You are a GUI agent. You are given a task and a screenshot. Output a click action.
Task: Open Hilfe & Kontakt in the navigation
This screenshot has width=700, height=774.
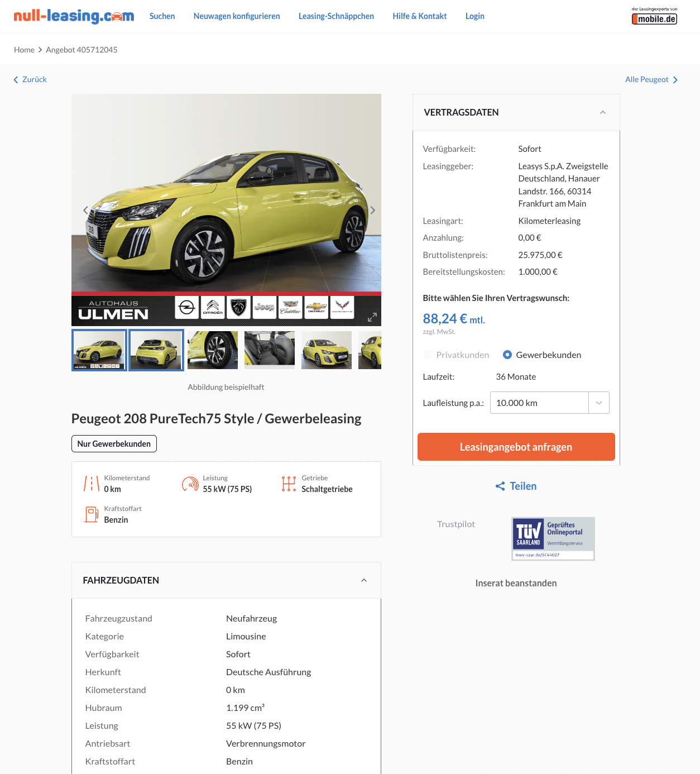tap(420, 16)
